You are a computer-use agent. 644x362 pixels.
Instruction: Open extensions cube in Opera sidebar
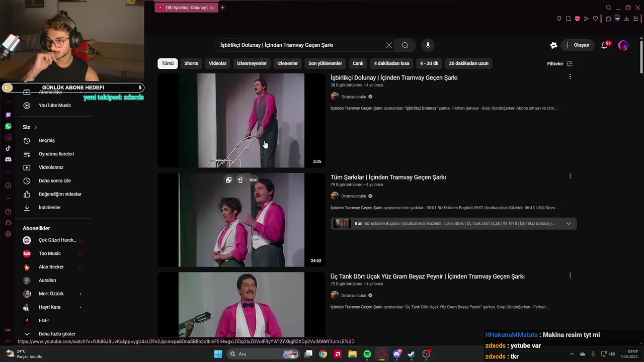tap(8, 223)
